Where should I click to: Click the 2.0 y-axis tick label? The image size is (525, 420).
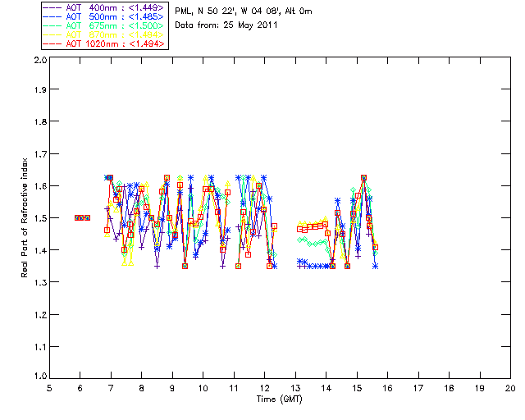[x=40, y=60]
